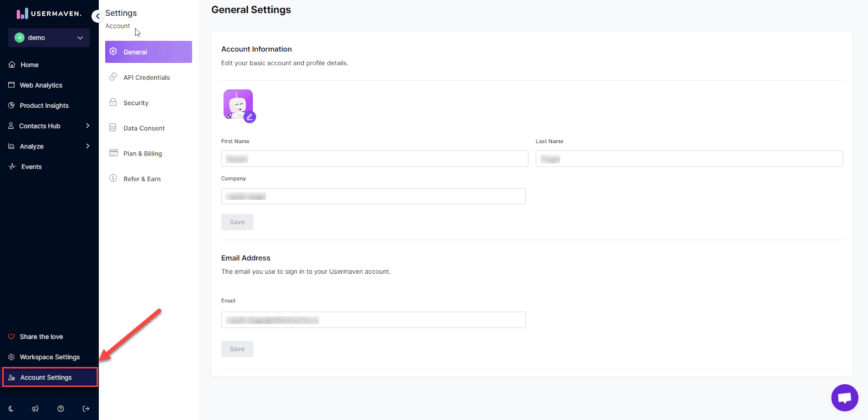Click the First Name input field
The image size is (868, 420).
pyautogui.click(x=374, y=159)
